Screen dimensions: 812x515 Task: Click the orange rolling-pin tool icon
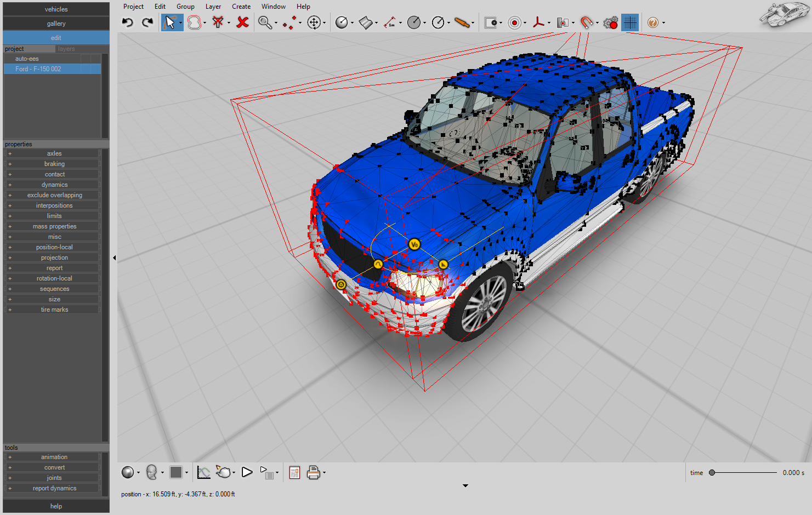(462, 22)
